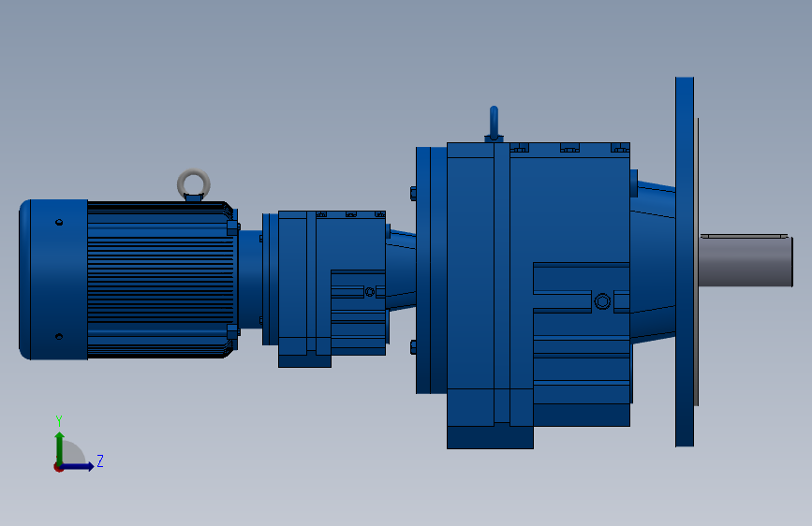Image resolution: width=812 pixels, height=526 pixels.
Task: Select the keyway on the output shaft
Action: 745,236
